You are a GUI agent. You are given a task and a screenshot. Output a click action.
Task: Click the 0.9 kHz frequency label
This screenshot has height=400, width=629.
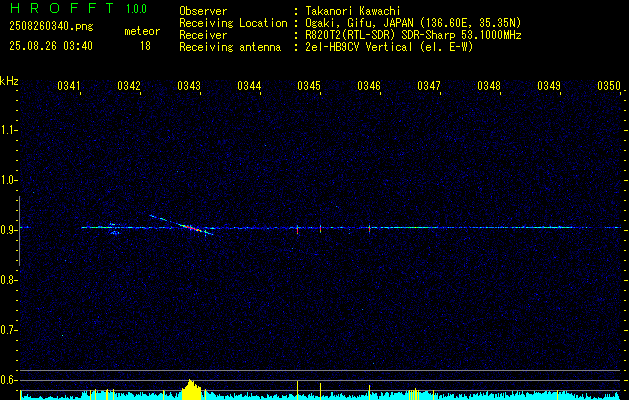8,230
